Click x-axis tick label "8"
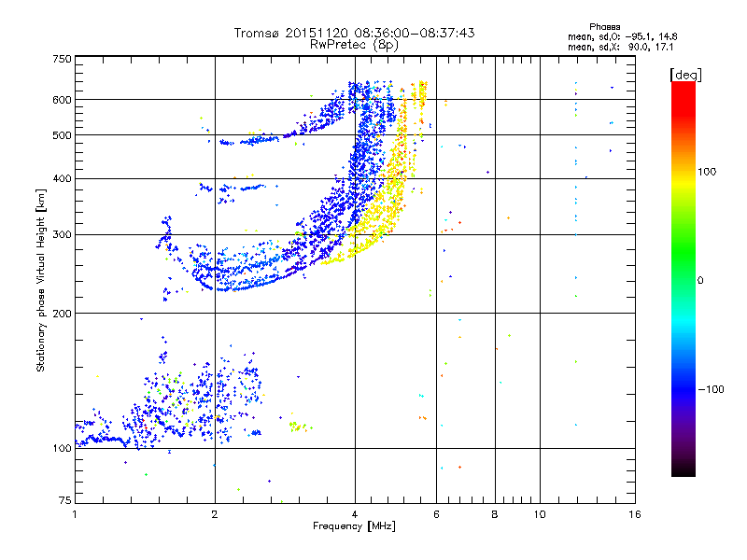Image resolution: width=747 pixels, height=560 pixels. [x=495, y=514]
